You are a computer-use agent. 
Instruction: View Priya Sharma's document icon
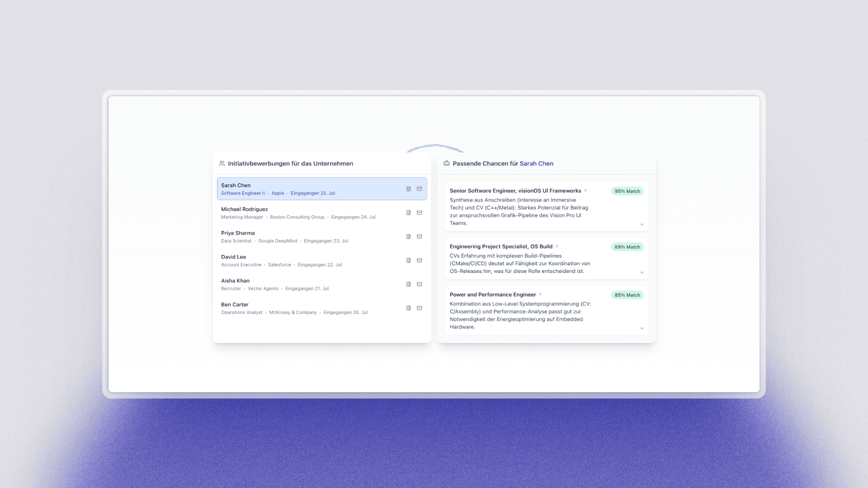[x=408, y=237]
